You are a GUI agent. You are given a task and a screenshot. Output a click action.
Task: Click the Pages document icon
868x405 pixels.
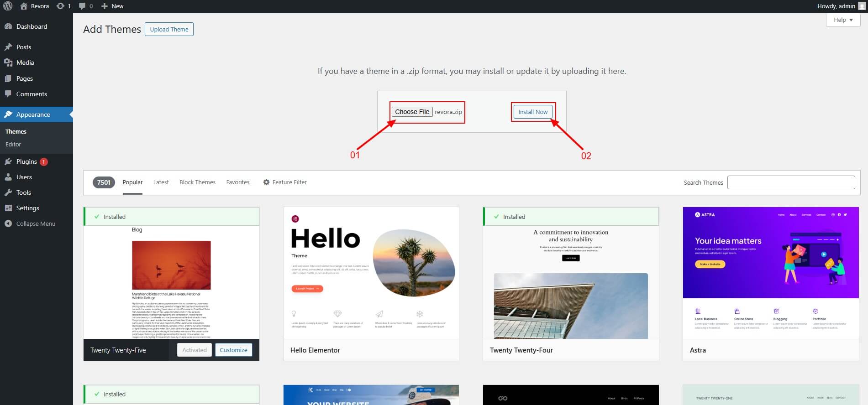pyautogui.click(x=8, y=78)
